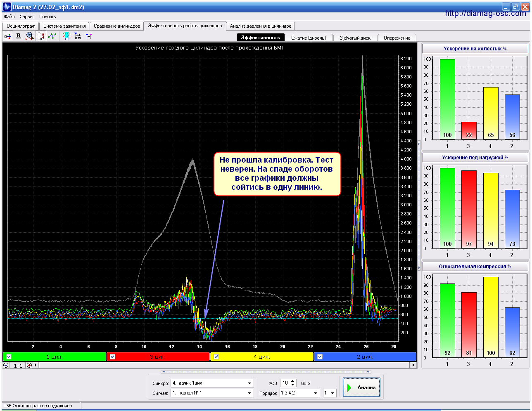
Task: Toggle the RPM scale bracket icon
Action: tap(41, 36)
